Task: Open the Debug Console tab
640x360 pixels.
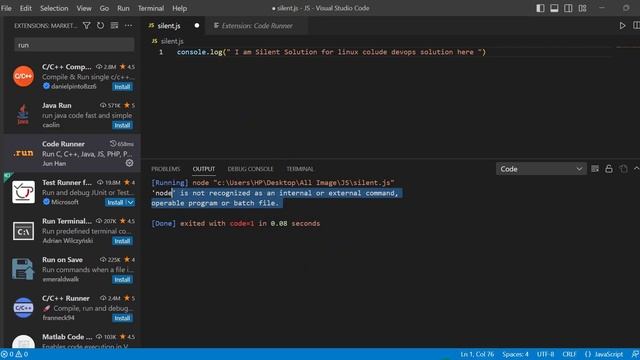Action: click(250, 169)
